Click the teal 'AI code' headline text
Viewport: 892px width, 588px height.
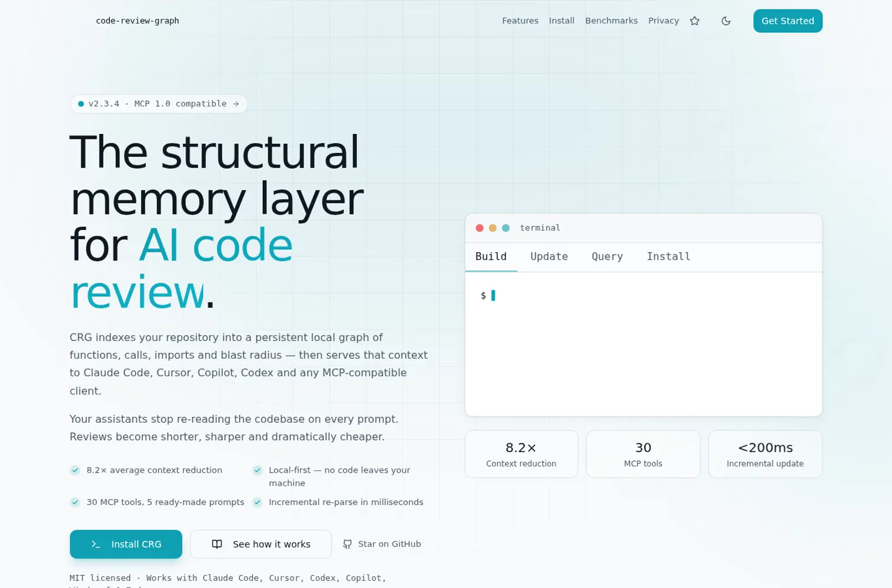pos(216,245)
